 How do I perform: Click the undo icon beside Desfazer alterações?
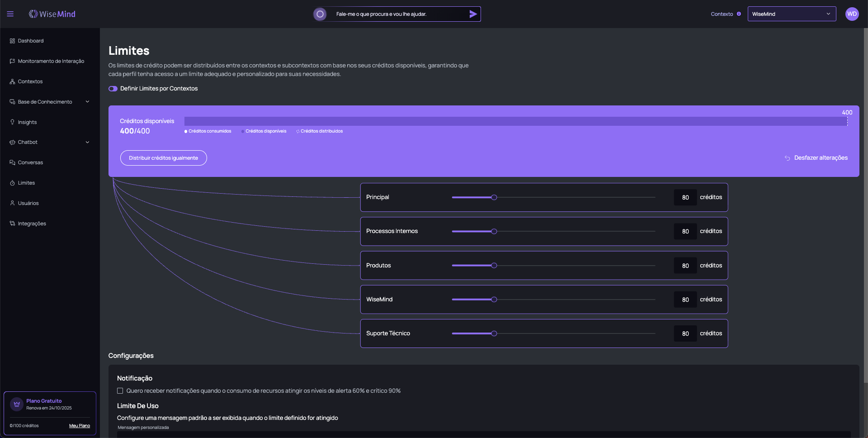[787, 158]
